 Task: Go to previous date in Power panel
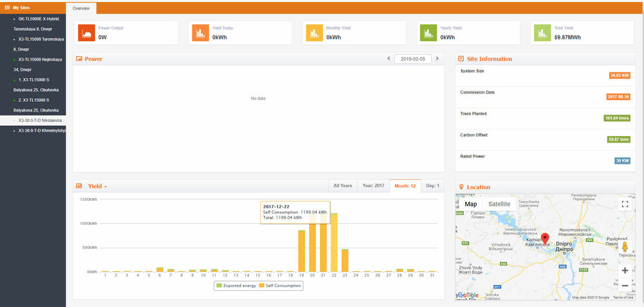point(388,59)
